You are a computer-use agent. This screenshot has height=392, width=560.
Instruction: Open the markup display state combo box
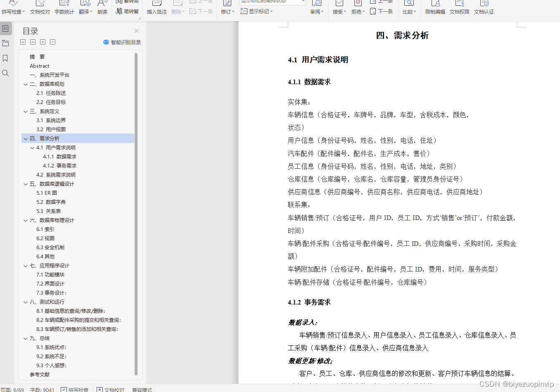[273, 2]
